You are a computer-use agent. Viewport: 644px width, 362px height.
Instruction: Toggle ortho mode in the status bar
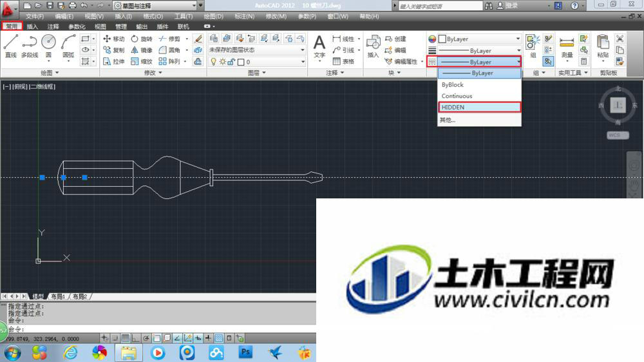tap(135, 338)
